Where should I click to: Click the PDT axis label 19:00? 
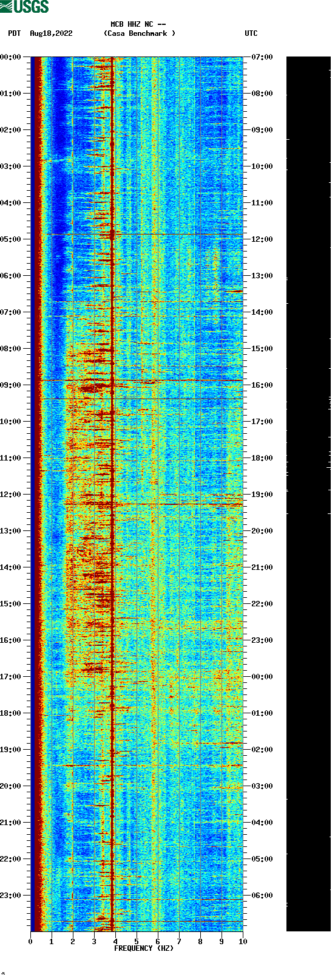click(11, 750)
